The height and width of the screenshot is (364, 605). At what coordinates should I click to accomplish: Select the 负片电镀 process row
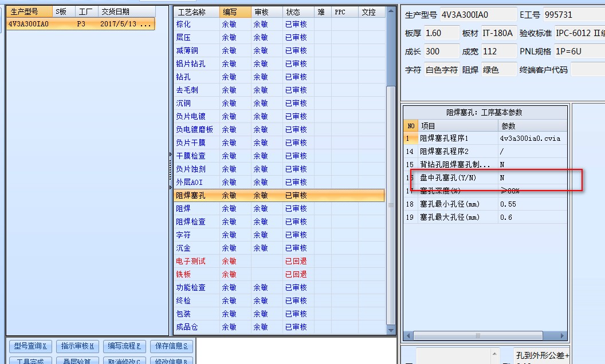[x=280, y=116]
